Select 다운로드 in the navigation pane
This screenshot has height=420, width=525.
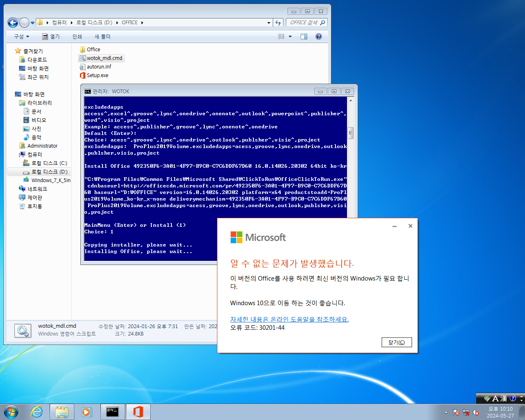[x=33, y=60]
